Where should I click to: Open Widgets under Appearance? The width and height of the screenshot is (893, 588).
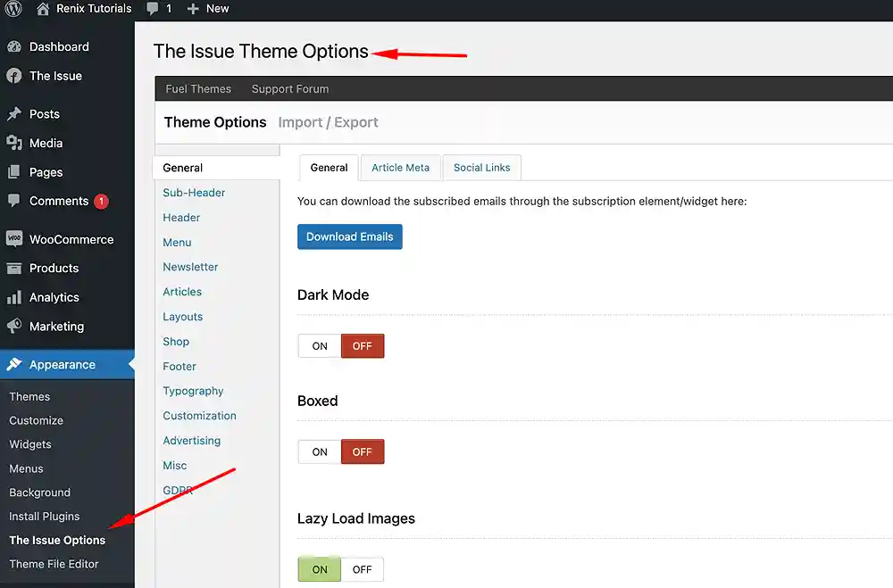30,444
